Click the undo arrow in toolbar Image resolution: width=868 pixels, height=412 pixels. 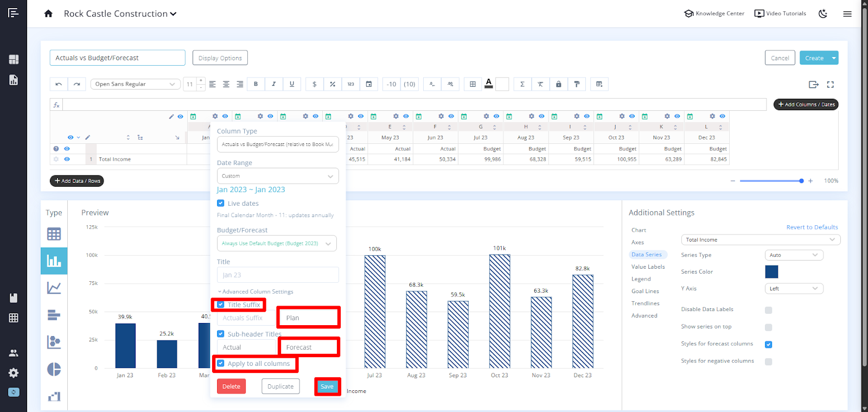tap(59, 84)
